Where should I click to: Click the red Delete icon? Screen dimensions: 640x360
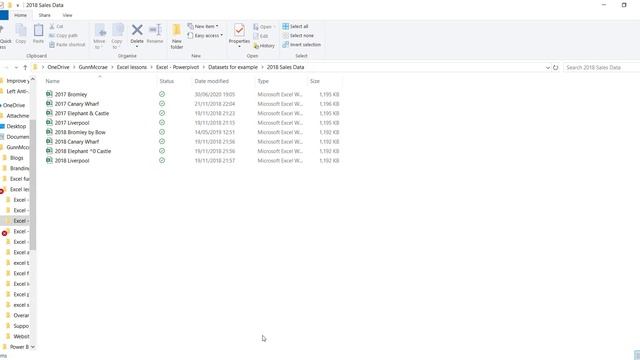137,30
